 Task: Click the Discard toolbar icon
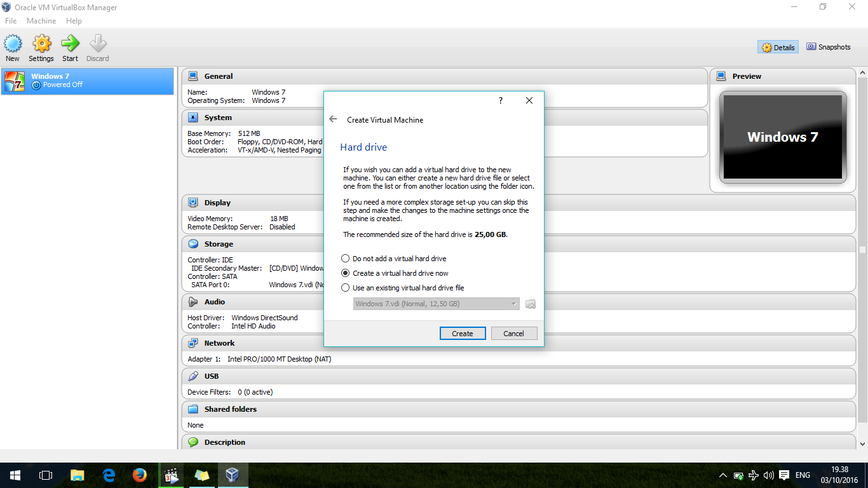[x=98, y=44]
